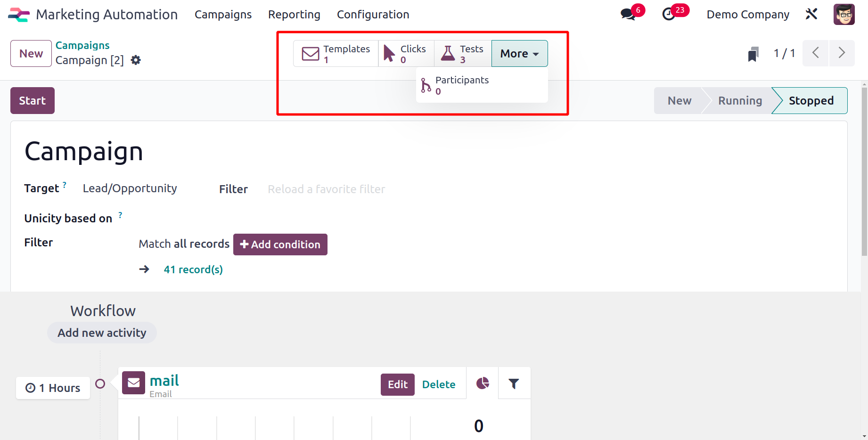Open campaign settings gear icon
Image resolution: width=868 pixels, height=440 pixels.
click(x=136, y=60)
